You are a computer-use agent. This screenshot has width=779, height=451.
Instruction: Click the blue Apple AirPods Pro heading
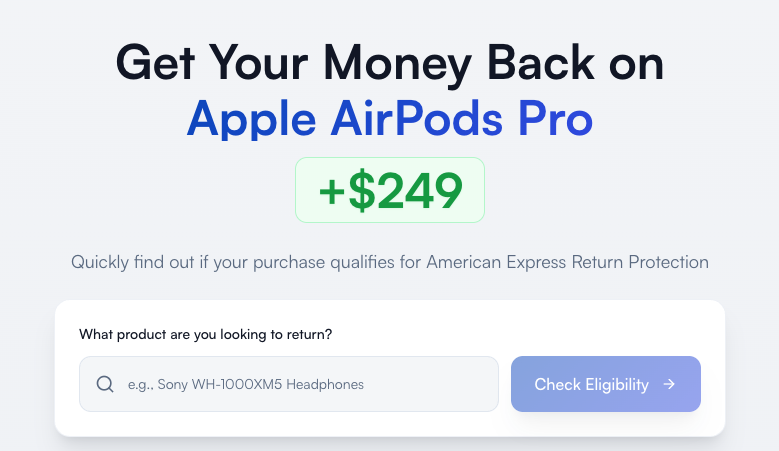tap(390, 120)
